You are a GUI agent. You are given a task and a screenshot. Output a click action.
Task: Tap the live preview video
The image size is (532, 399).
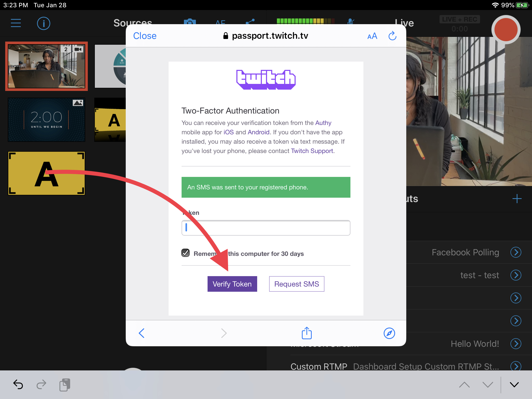[469, 111]
